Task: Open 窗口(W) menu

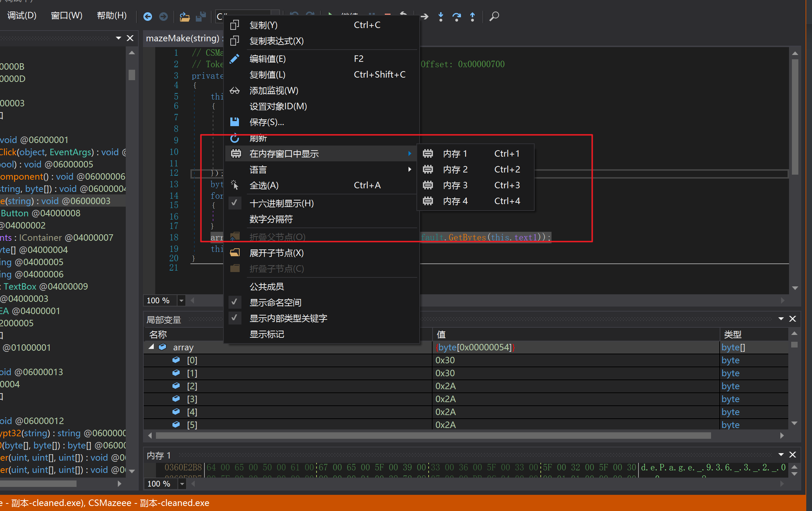Action: tap(66, 15)
